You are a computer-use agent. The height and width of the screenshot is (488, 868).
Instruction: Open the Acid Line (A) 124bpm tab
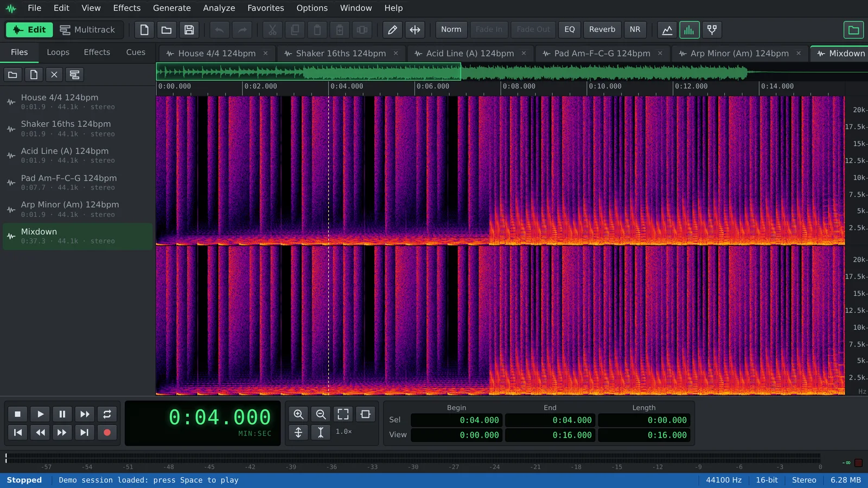click(470, 54)
